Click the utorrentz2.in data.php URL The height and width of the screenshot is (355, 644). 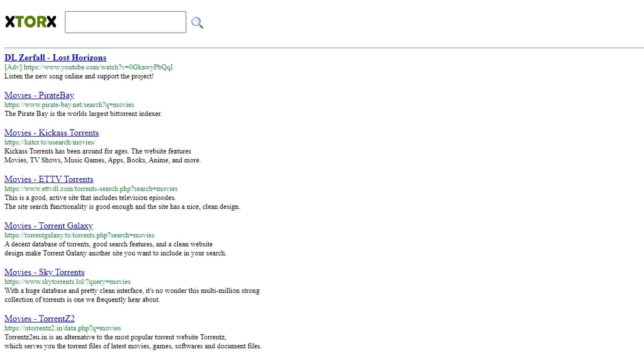(63, 328)
